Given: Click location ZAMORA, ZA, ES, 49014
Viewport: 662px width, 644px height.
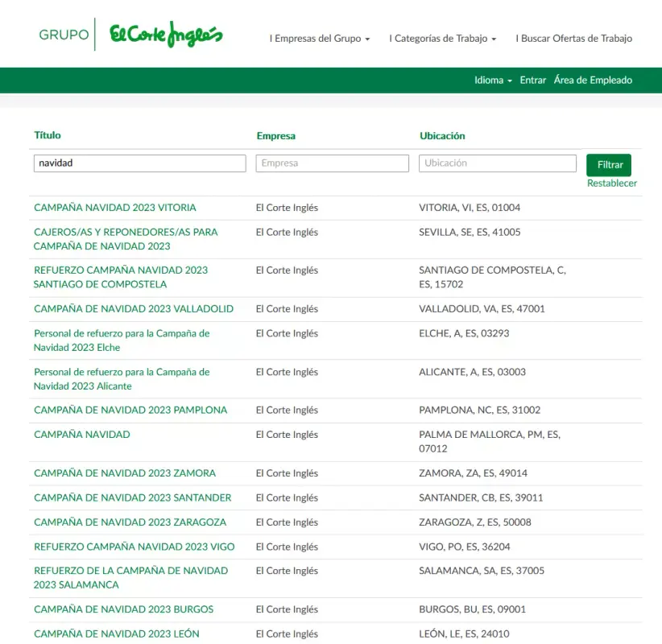Looking at the screenshot, I should click(473, 473).
